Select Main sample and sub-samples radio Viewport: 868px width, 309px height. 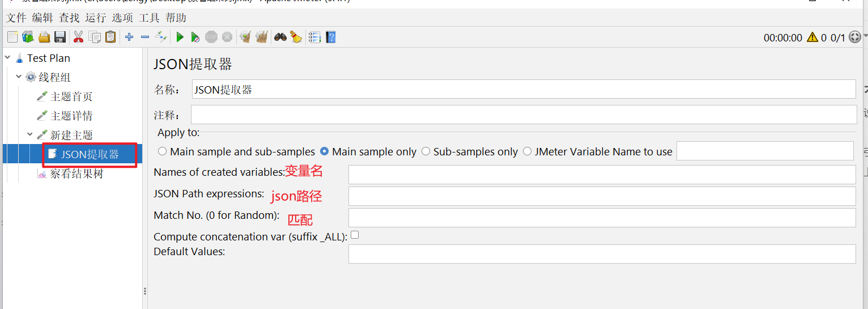click(x=163, y=151)
